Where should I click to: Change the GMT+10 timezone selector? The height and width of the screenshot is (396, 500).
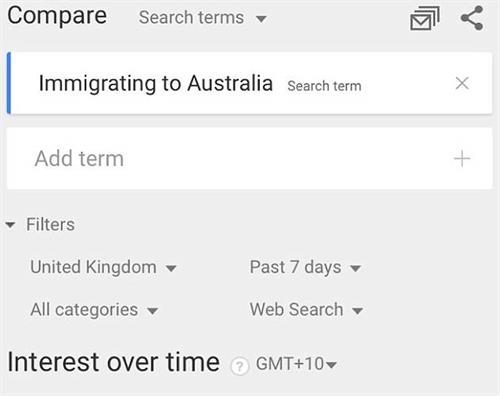pyautogui.click(x=296, y=364)
